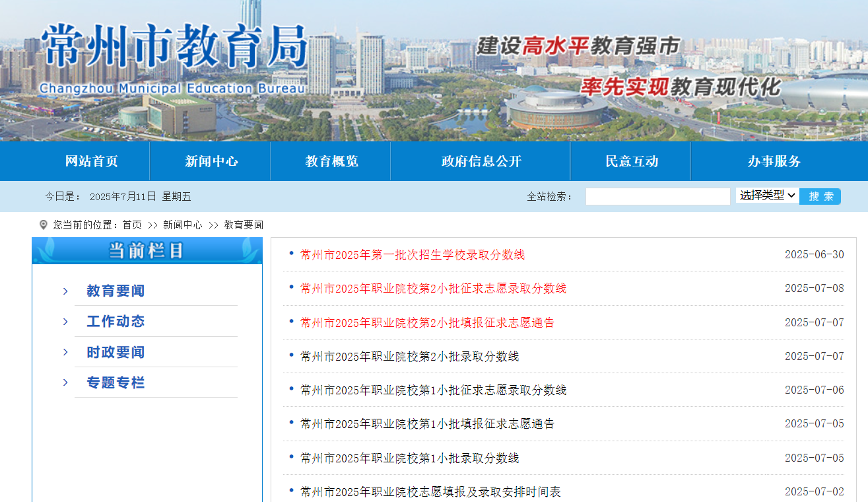Select 工作动态 in the sidebar

click(116, 322)
